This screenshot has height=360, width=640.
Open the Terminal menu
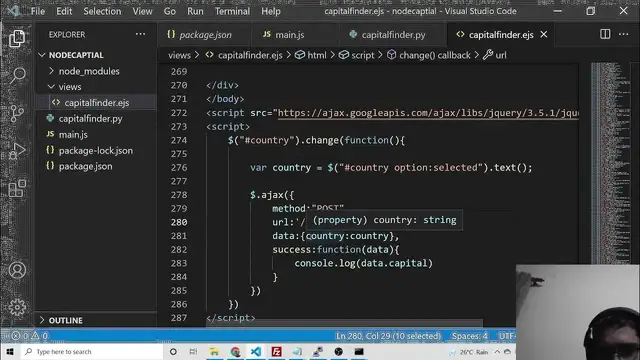coord(232,11)
